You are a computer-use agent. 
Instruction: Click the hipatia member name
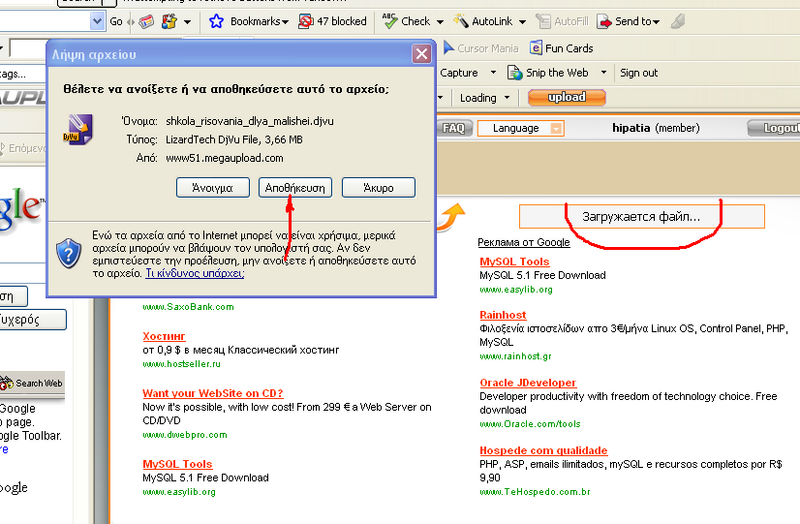631,128
